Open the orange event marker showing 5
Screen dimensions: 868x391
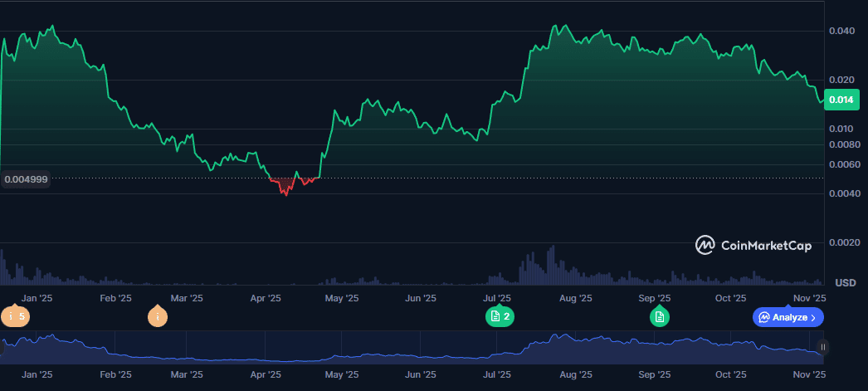(14, 316)
